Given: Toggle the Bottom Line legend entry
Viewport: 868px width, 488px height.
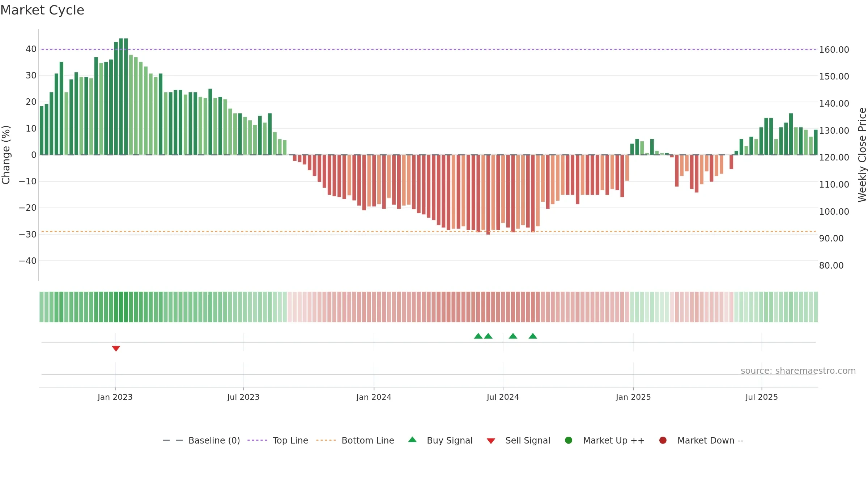Looking at the screenshot, I should click(355, 440).
